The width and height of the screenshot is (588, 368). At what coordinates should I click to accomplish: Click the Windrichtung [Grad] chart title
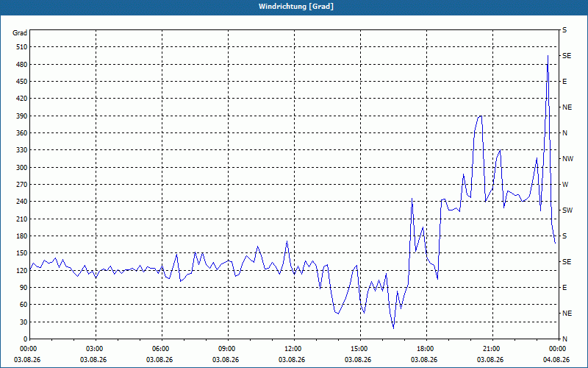[x=296, y=7]
